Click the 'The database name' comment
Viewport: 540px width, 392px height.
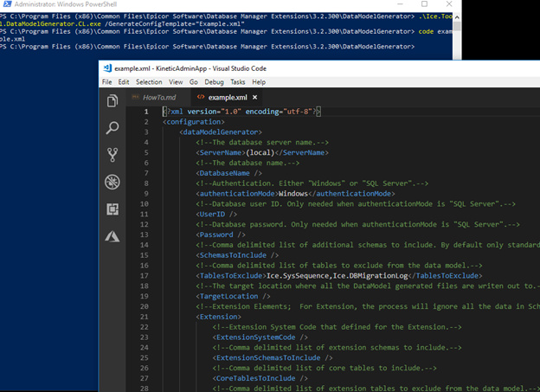coord(247,163)
